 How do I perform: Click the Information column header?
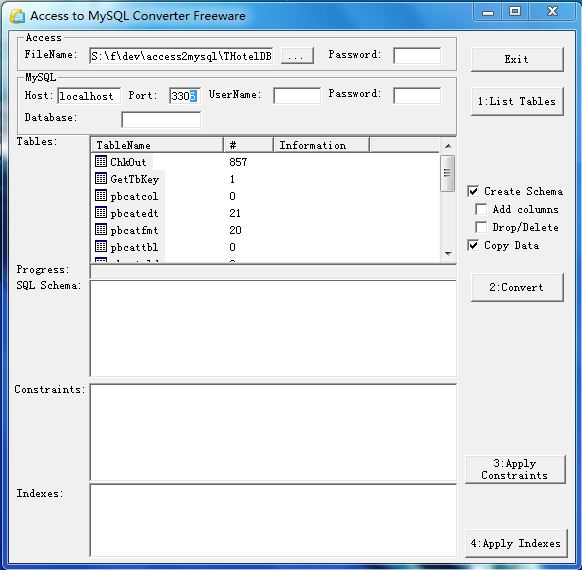321,145
